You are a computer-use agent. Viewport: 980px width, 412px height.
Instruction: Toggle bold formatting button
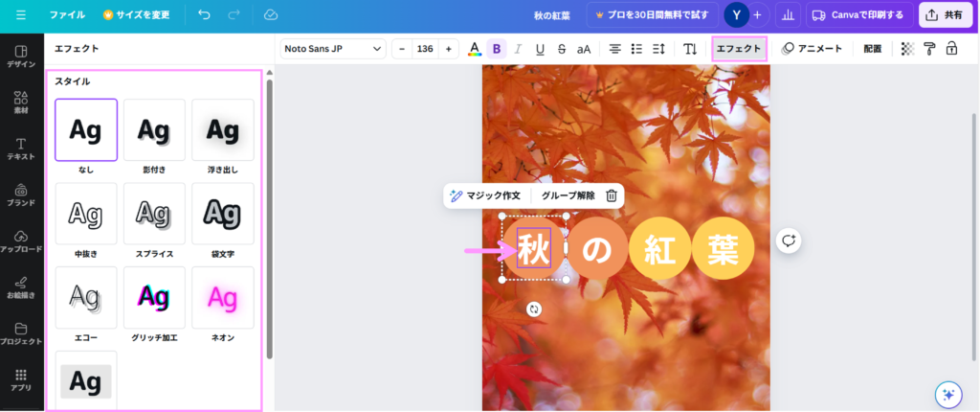point(496,49)
